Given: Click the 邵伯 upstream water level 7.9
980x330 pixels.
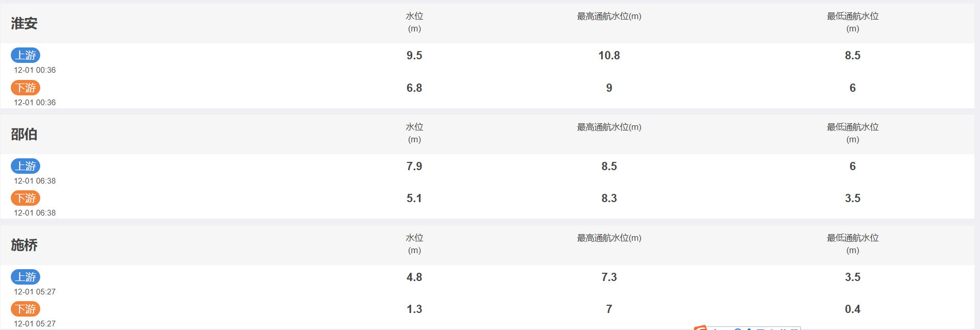Looking at the screenshot, I should (x=414, y=166).
